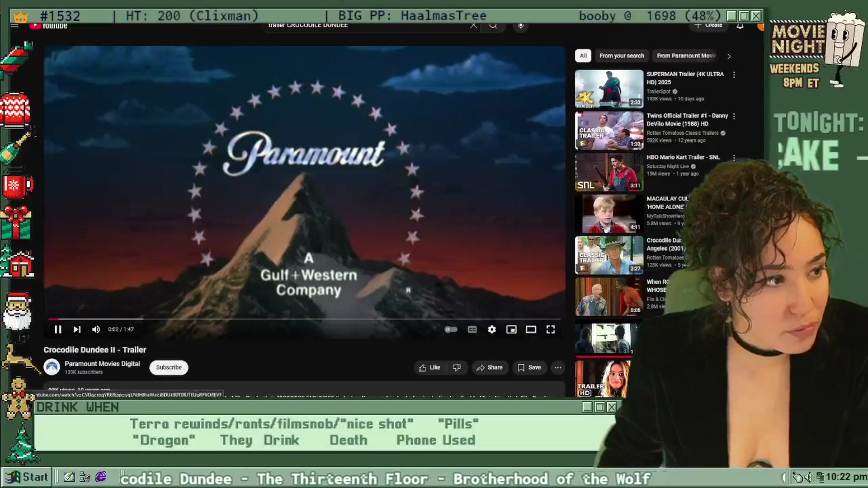Switch to miniplayer mode
The height and width of the screenshot is (488, 868).
coord(511,329)
